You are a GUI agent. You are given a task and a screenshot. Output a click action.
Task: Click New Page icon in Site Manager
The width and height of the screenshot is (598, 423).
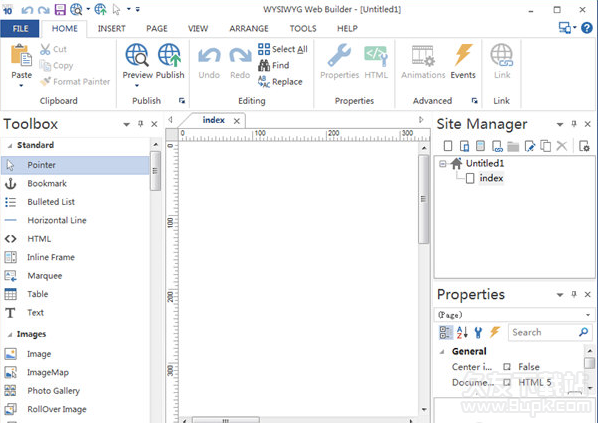[448, 146]
